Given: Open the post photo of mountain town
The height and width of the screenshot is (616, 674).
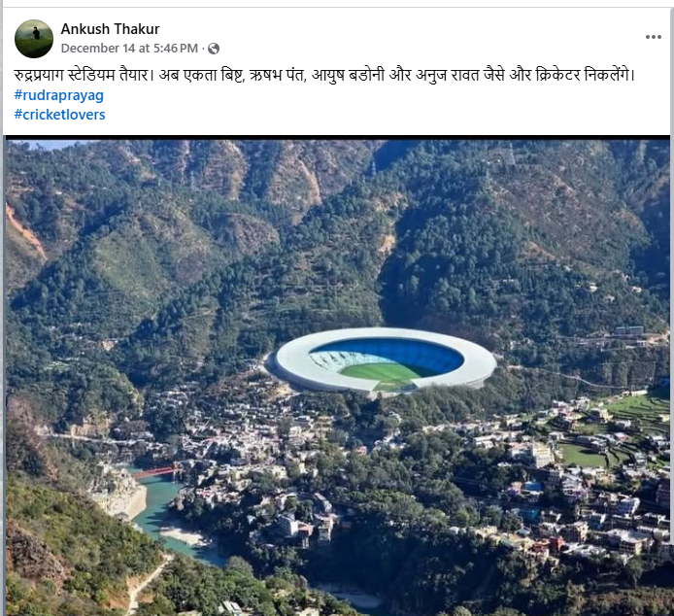Looking at the screenshot, I should point(337,376).
